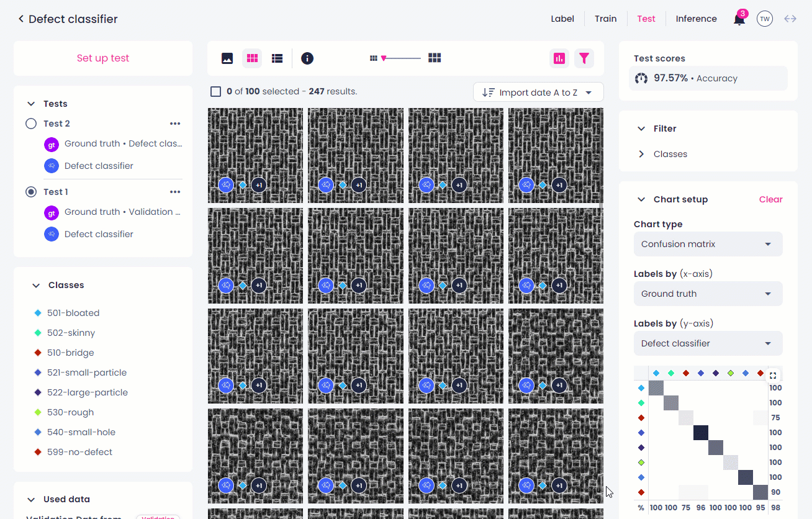Expand the confusion matrix to fullscreen

pos(773,376)
